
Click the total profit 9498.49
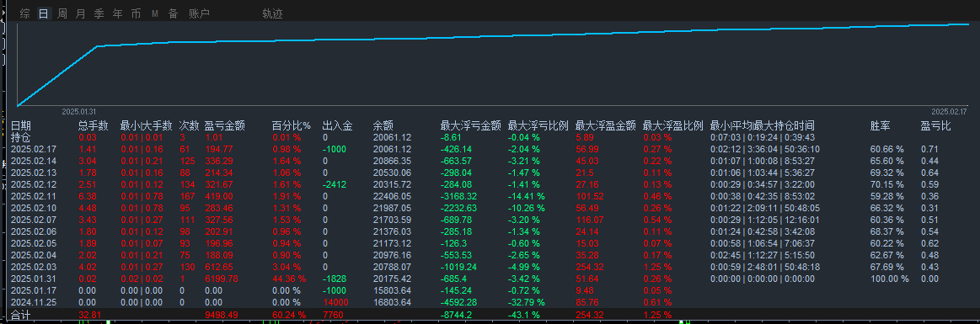[x=222, y=316]
